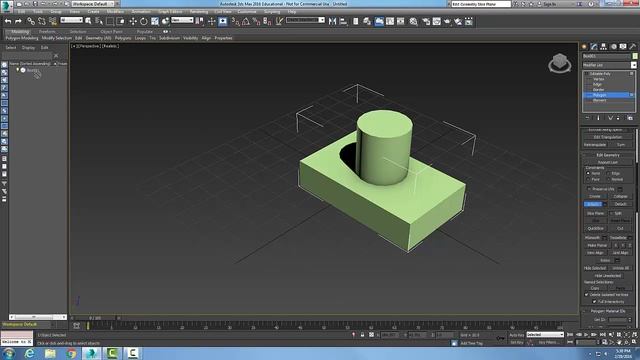
Task: Activate the Select and Rotate tool
Action: click(x=144, y=21)
